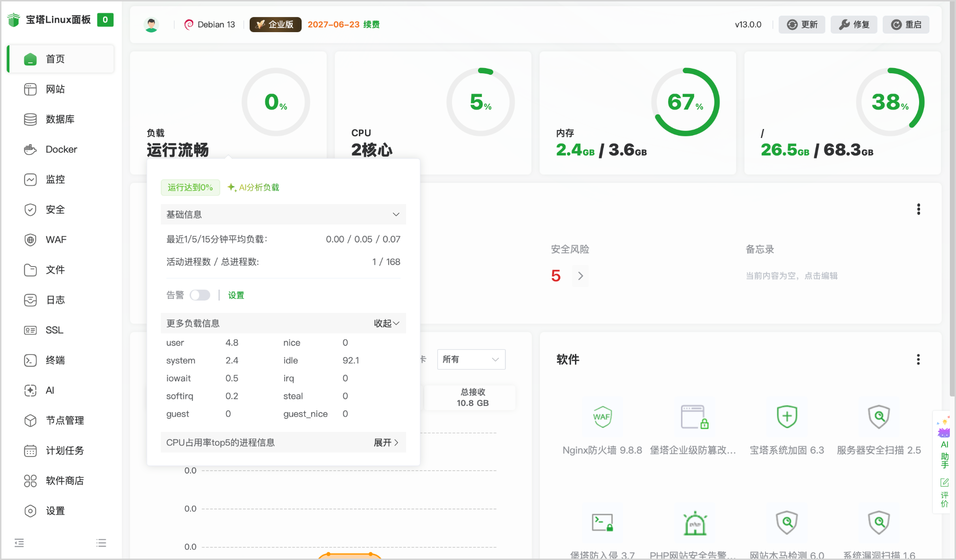Click the arrow next to security risk 5
This screenshot has width=956, height=560.
coord(581,276)
